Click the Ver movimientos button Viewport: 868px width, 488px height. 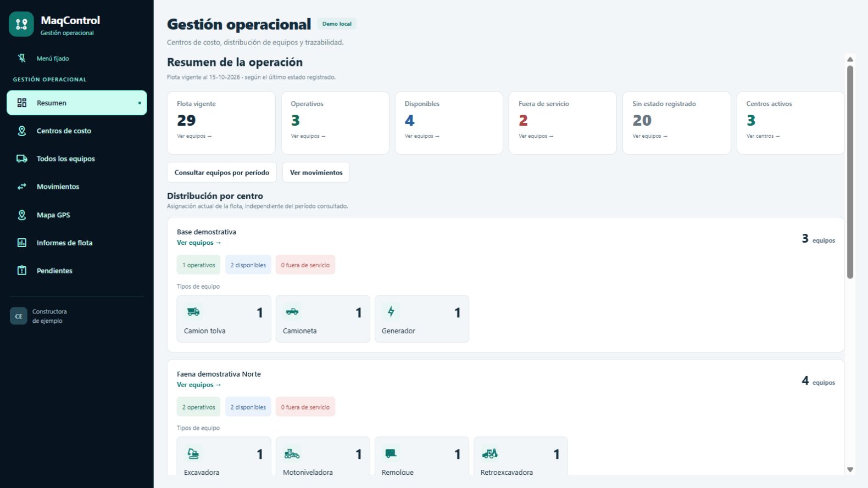tap(316, 172)
